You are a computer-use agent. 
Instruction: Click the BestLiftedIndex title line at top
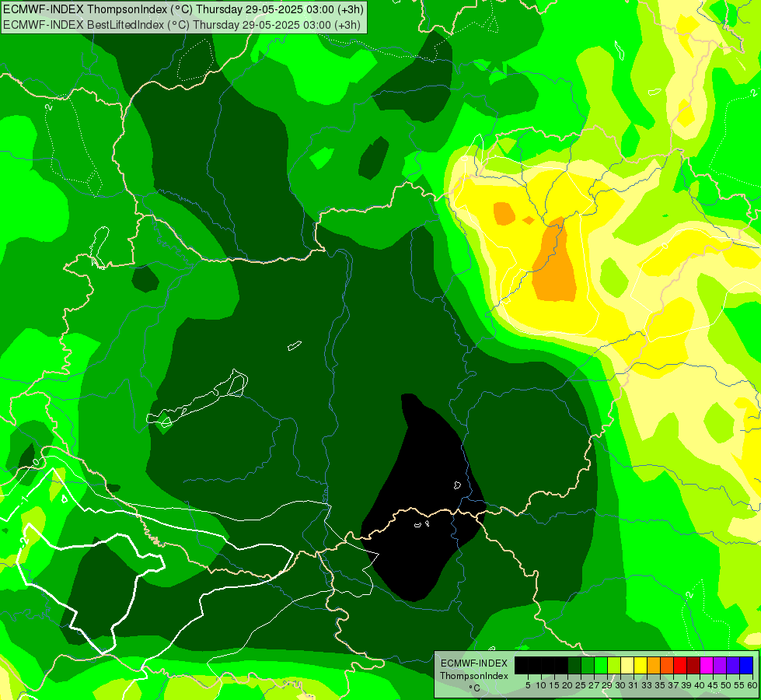click(182, 25)
